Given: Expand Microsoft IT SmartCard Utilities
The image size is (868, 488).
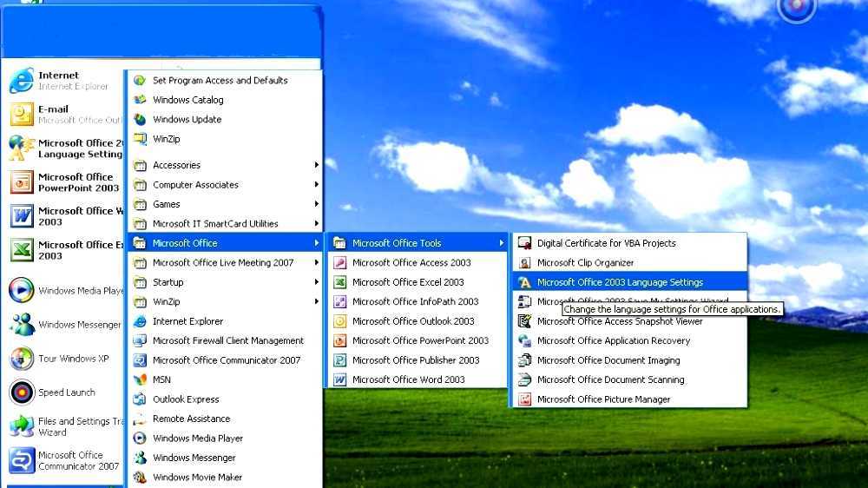Looking at the screenshot, I should tap(225, 224).
